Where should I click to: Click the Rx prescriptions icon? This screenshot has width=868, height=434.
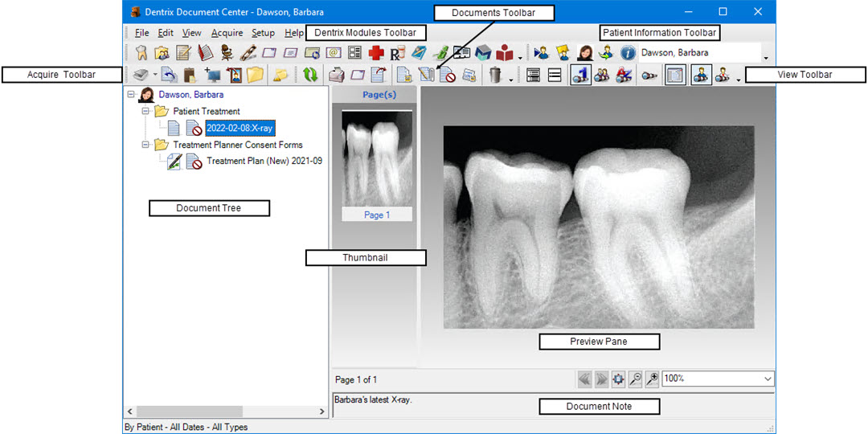[x=396, y=54]
